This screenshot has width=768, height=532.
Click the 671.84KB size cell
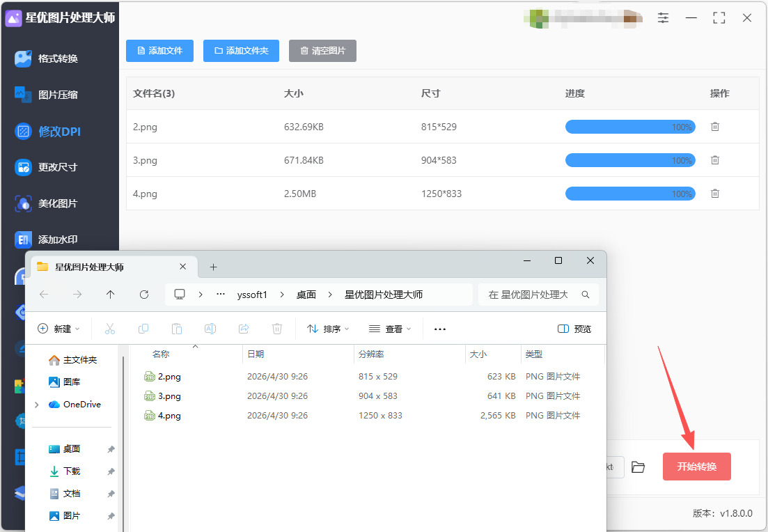pos(304,161)
